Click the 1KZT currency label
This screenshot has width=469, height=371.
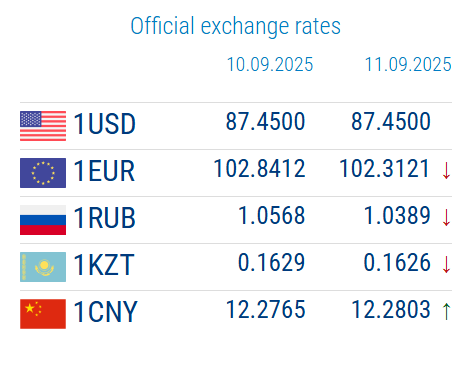click(104, 265)
